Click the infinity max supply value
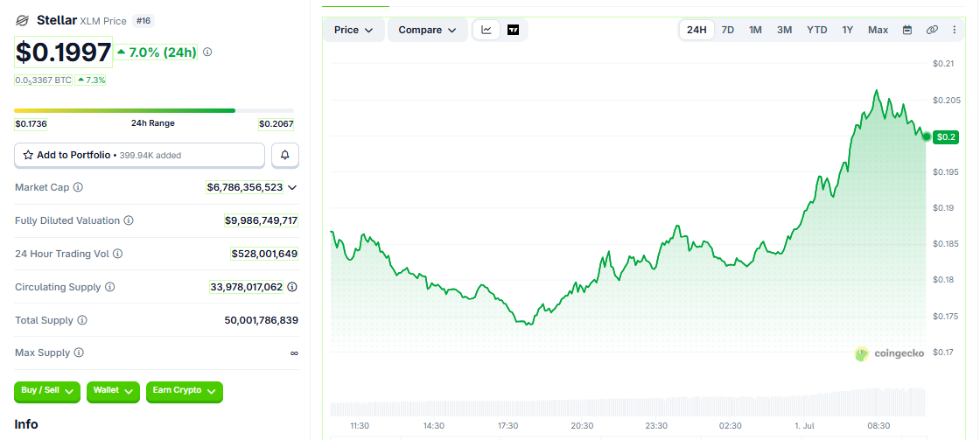Image resolution: width=980 pixels, height=440 pixels. click(294, 353)
